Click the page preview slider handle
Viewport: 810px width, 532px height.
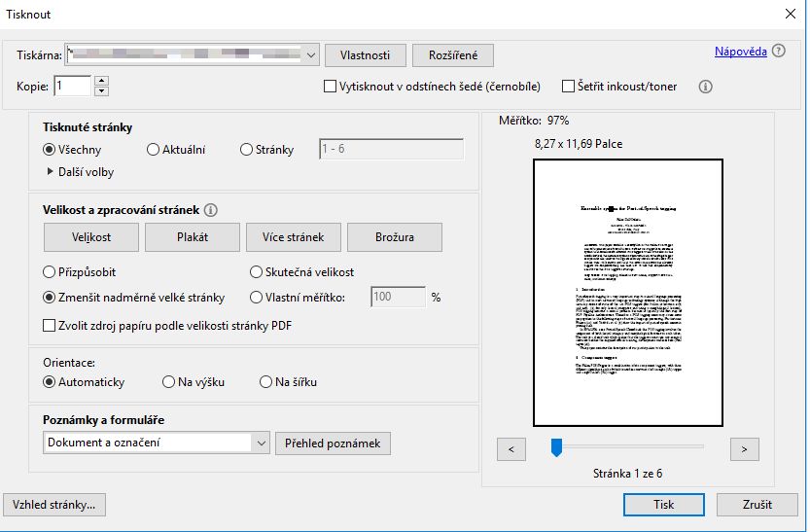click(x=556, y=447)
